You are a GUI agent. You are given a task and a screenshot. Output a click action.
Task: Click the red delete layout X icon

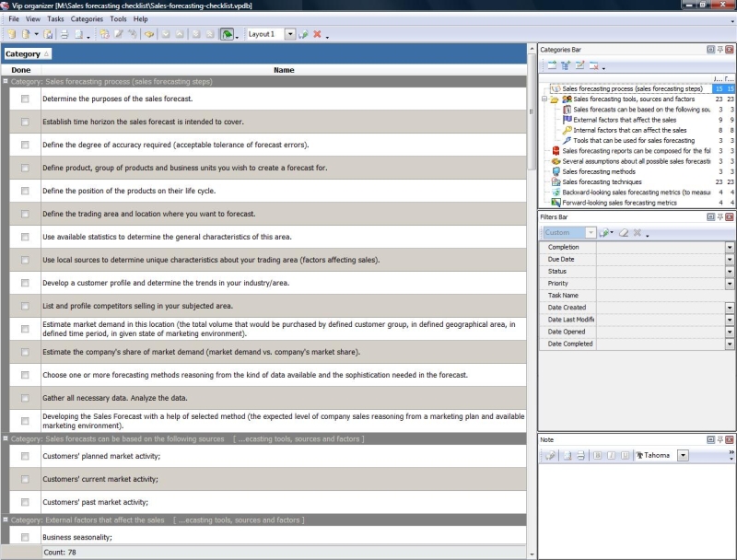pyautogui.click(x=317, y=34)
